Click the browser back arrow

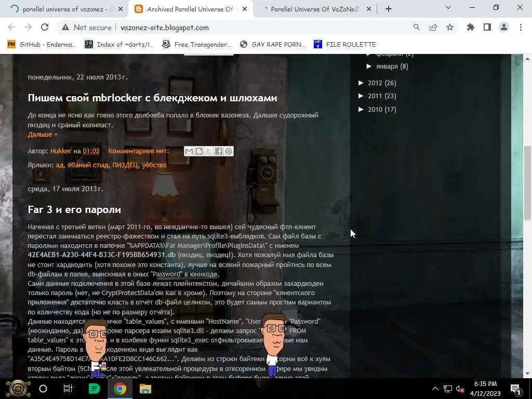tap(11, 28)
